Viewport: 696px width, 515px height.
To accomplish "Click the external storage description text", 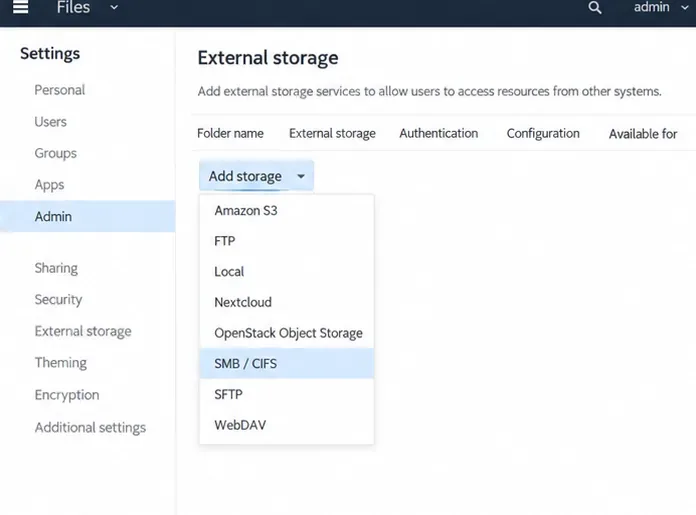I will coord(429,91).
